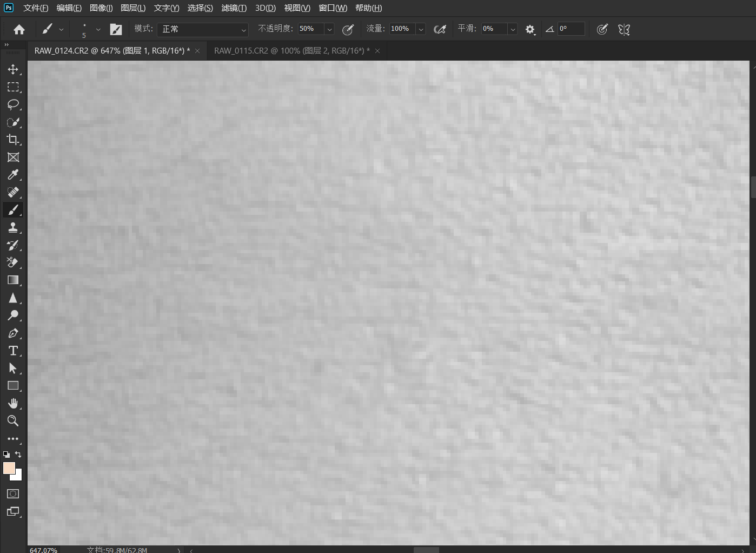Viewport: 756px width, 553px height.
Task: Open the background color picker
Action: pyautogui.click(x=18, y=476)
